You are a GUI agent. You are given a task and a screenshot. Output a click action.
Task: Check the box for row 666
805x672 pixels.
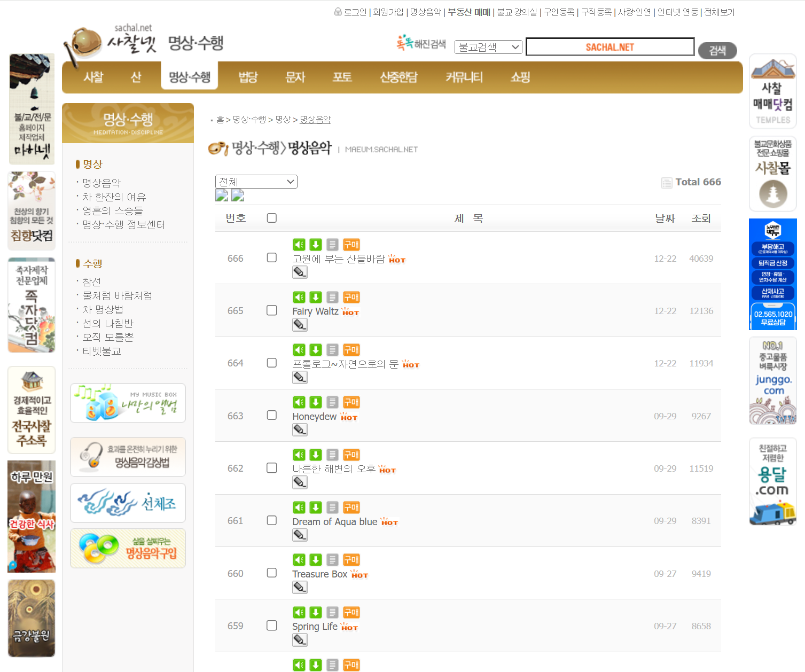(x=272, y=257)
